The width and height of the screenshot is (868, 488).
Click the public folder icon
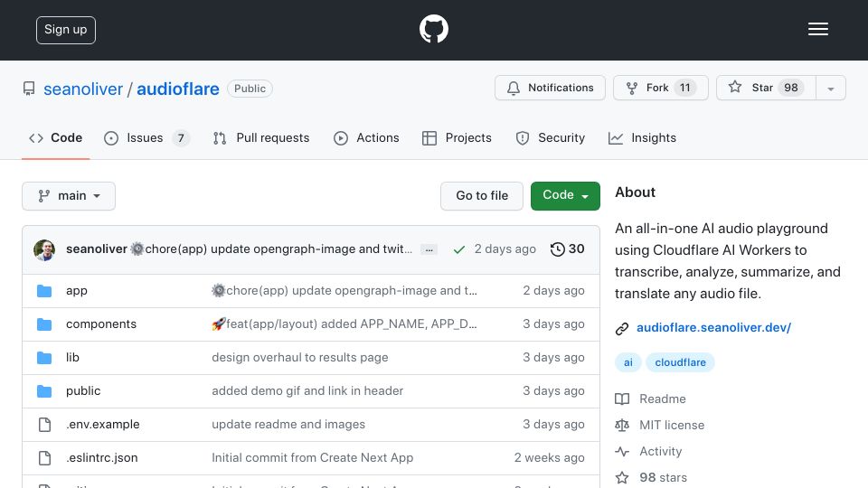(44, 391)
